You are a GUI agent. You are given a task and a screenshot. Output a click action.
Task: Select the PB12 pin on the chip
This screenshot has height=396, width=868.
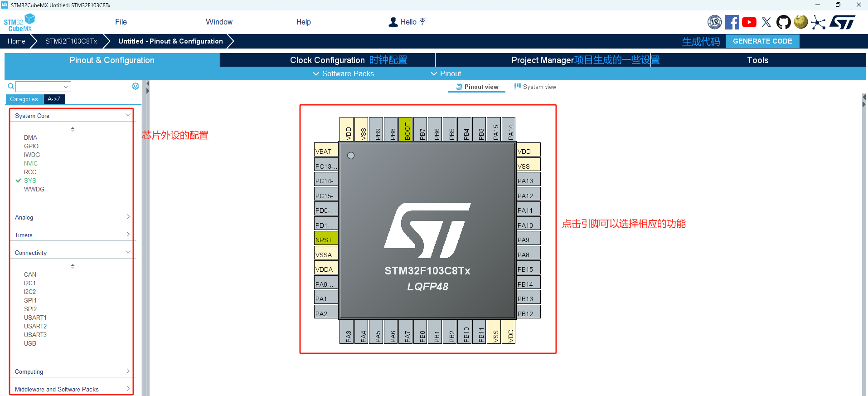point(529,312)
